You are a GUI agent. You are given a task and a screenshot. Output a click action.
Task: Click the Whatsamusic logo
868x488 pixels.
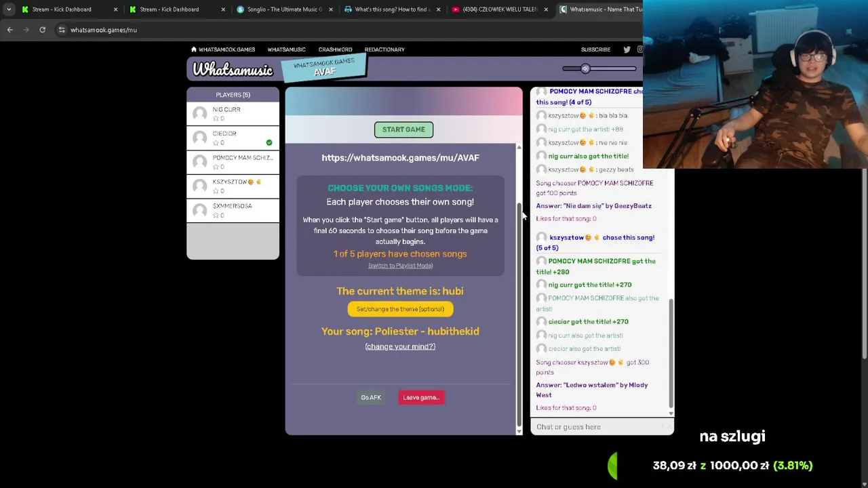[x=233, y=69]
